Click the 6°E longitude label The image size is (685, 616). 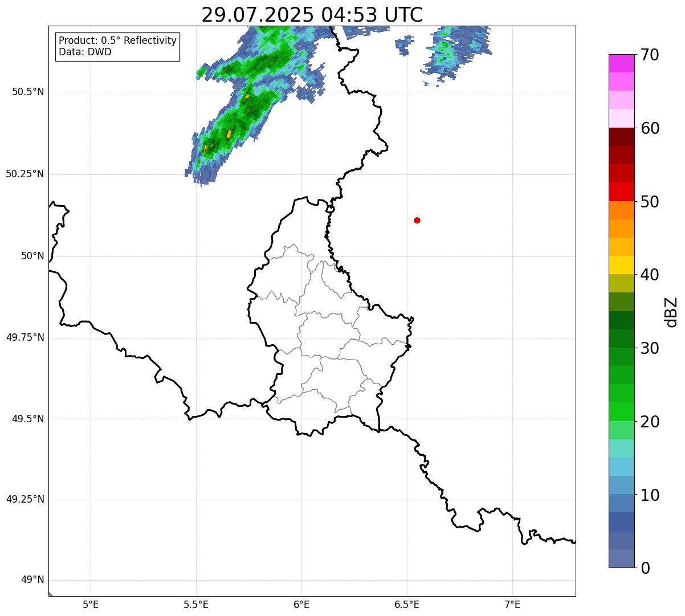click(301, 605)
